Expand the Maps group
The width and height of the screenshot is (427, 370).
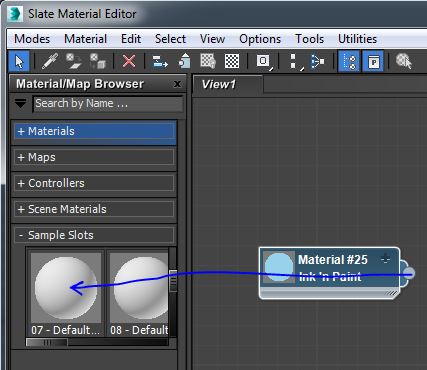click(x=94, y=157)
